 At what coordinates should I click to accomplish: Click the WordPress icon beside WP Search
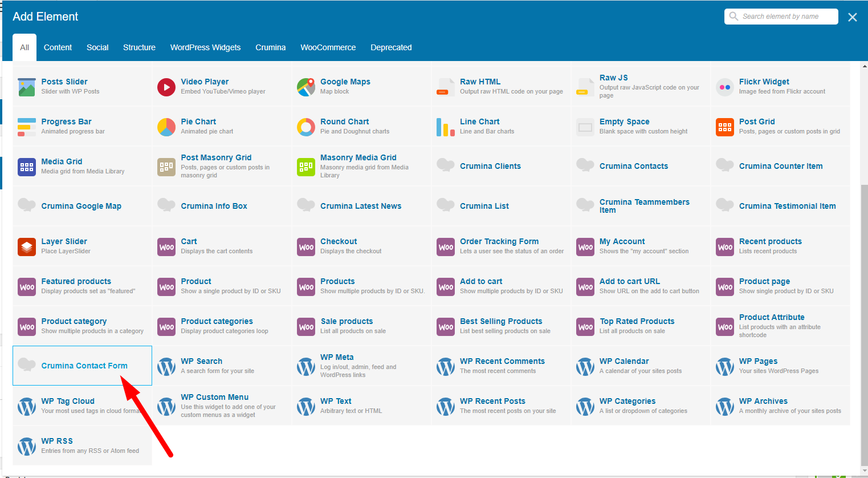coord(166,367)
